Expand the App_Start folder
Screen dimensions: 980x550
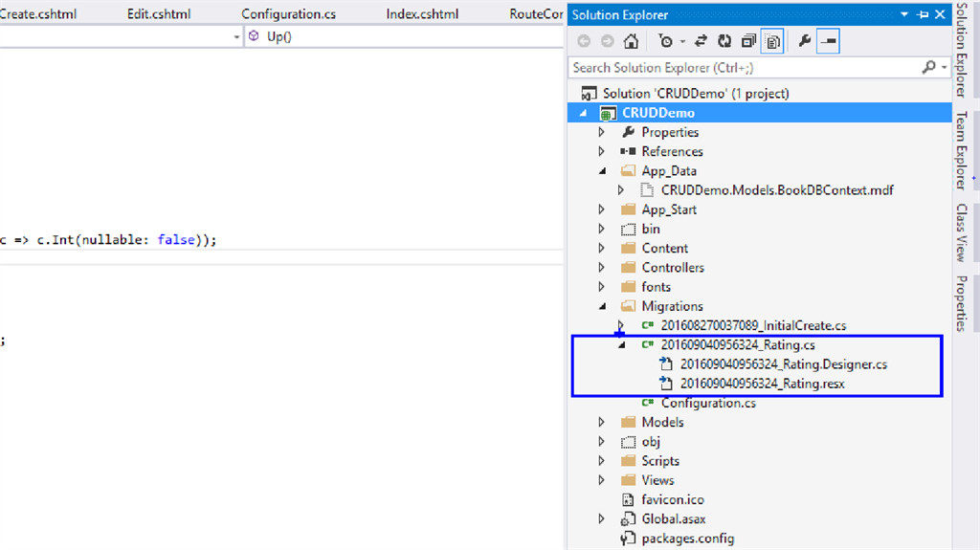click(601, 209)
